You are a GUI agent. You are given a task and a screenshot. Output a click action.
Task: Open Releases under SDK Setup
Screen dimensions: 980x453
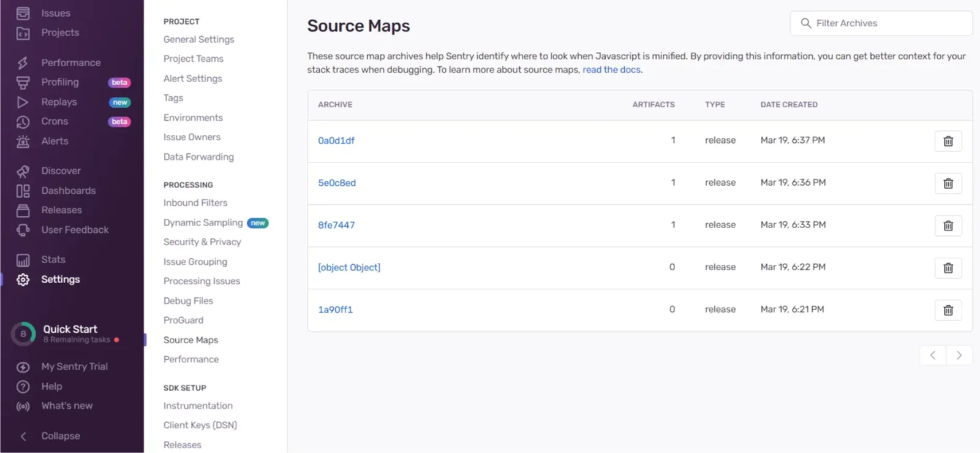(182, 445)
